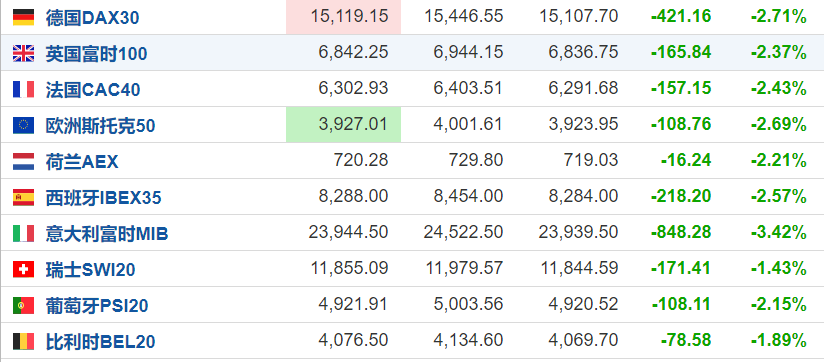Viewport: 824px width, 362px height.
Task: Open the 法国CAC40 index link
Action: (93, 90)
